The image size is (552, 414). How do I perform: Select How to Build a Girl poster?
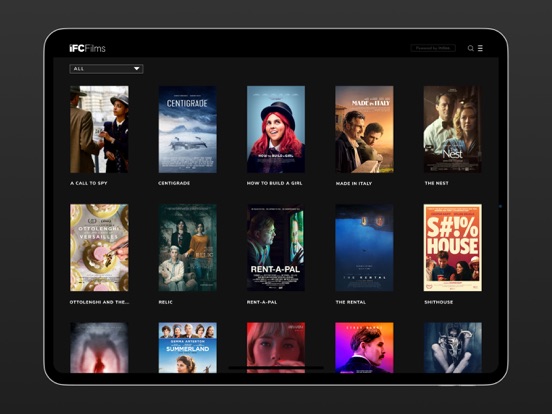click(x=276, y=129)
